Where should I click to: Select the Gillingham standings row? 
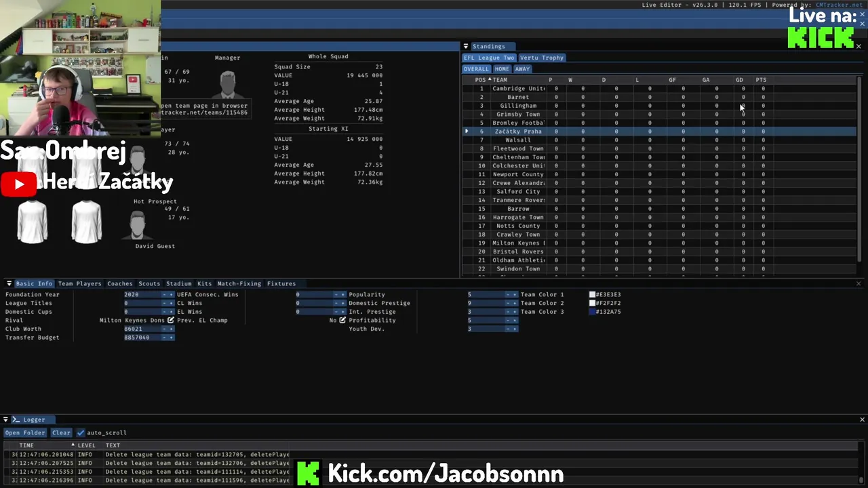click(659, 106)
